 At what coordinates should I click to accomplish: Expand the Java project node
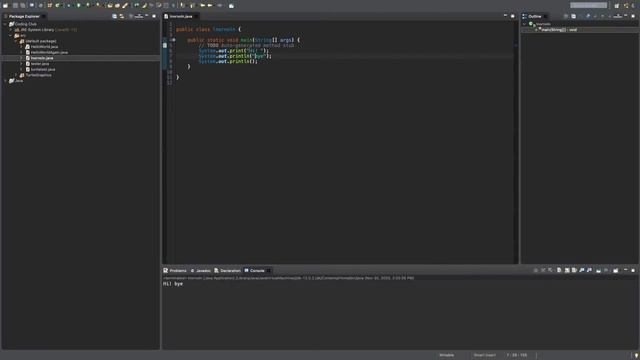click(x=5, y=81)
